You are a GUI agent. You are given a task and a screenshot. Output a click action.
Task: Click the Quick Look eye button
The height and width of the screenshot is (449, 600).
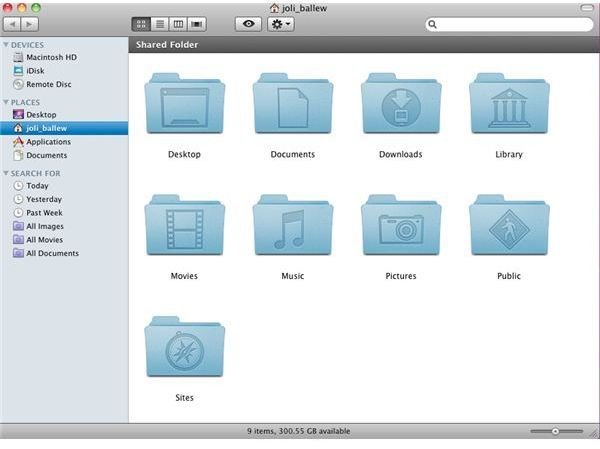coord(248,24)
